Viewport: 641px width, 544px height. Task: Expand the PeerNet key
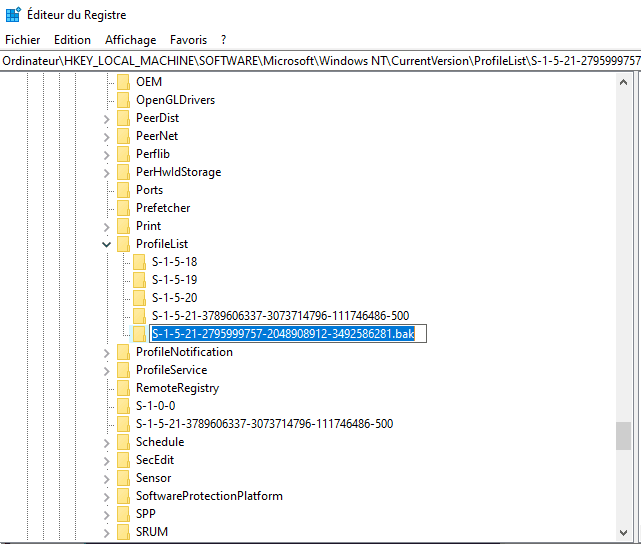point(107,137)
